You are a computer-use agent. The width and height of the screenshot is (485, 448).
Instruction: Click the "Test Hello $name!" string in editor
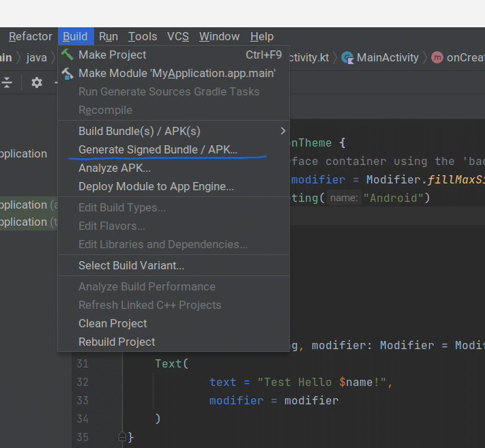click(x=322, y=382)
